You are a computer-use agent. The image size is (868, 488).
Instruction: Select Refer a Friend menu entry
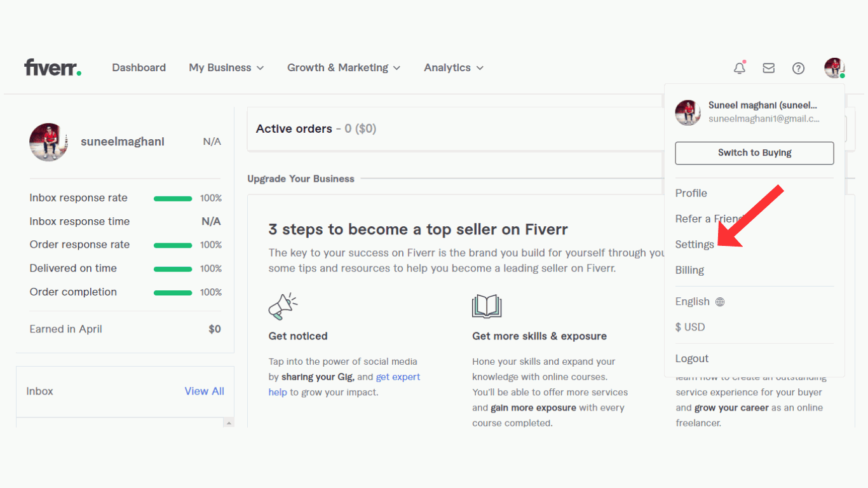pos(709,219)
